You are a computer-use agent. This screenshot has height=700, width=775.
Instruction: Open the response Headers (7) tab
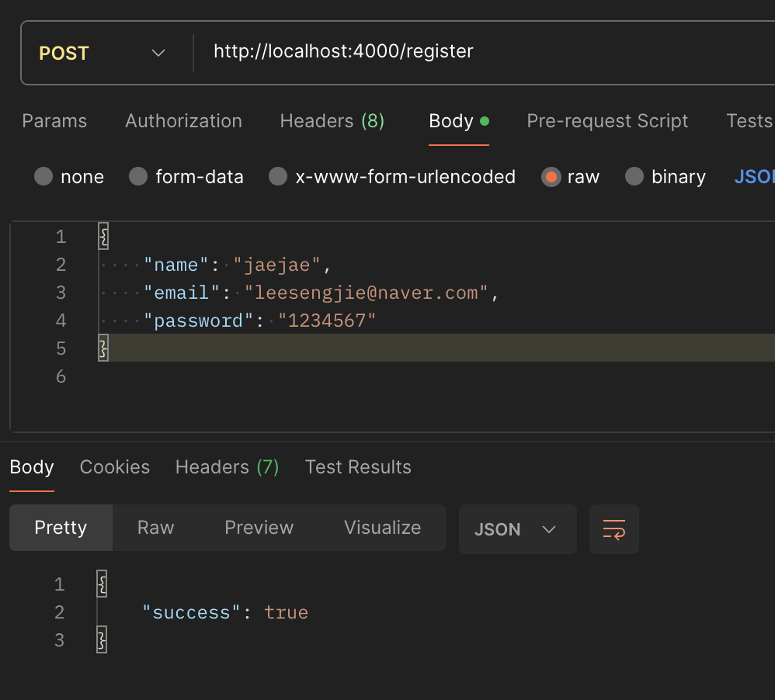tap(227, 467)
